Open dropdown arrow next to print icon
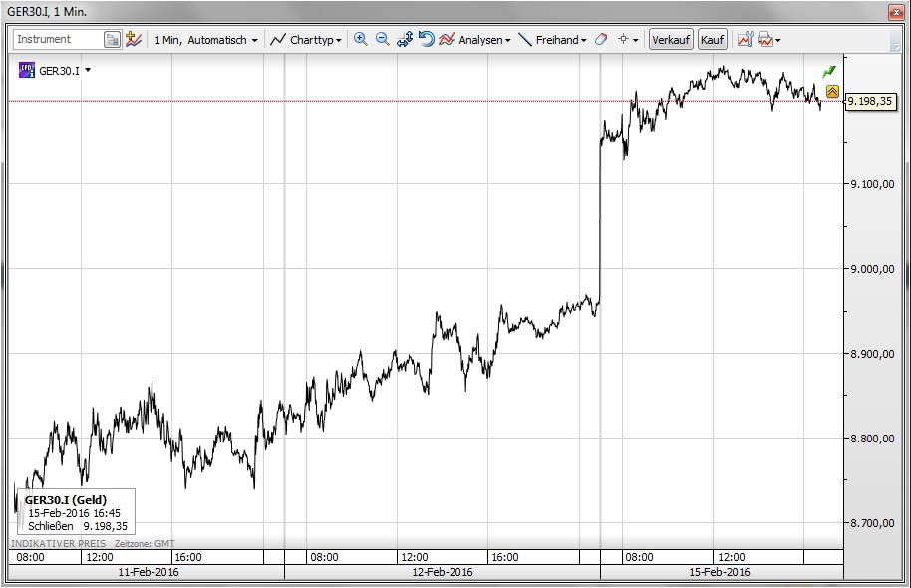 [x=778, y=40]
